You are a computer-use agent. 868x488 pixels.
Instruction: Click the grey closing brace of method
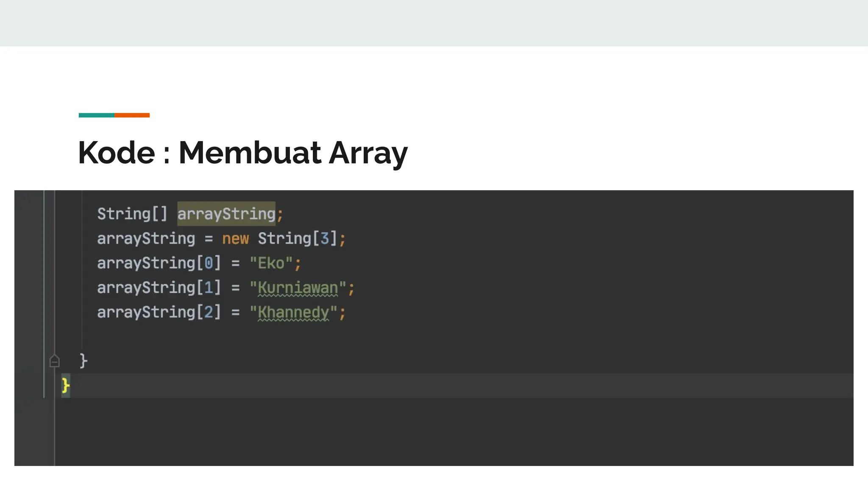point(83,361)
